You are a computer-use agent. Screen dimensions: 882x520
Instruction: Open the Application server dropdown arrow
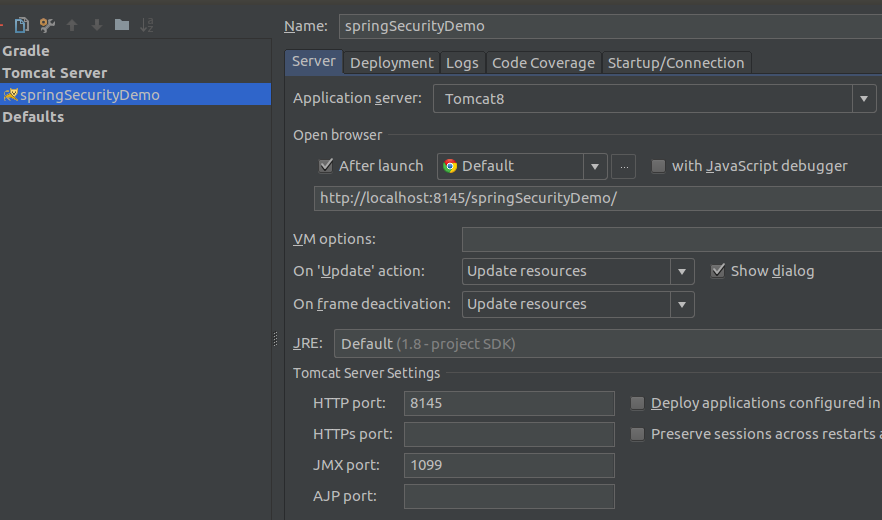[864, 98]
